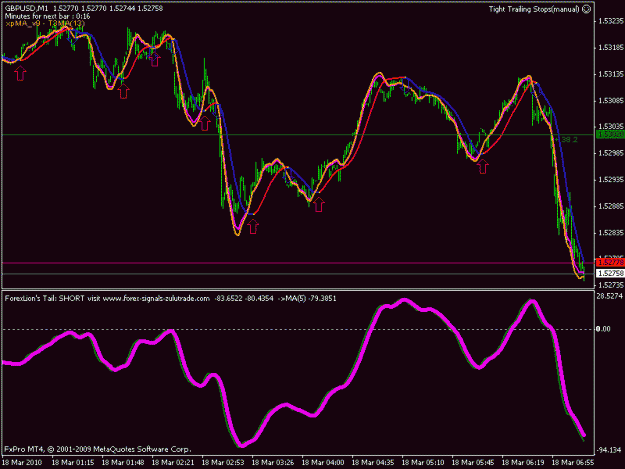Click the white 1.52758 bid price tag

click(610, 273)
